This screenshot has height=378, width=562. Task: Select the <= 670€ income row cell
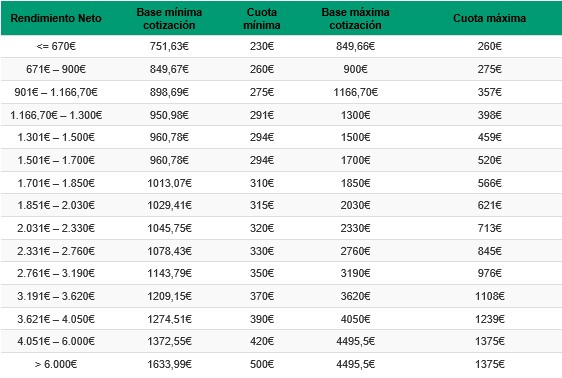56,46
